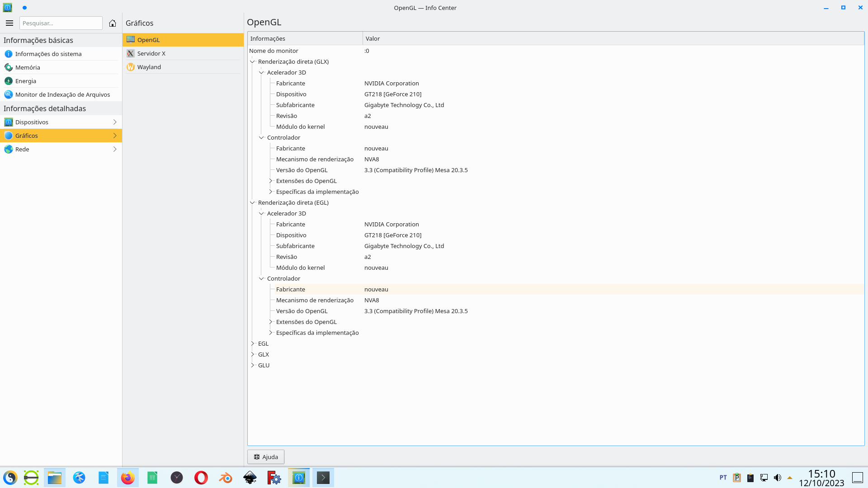Expand Extensões do OpenGL under EGL
The image size is (868, 488).
270,322
